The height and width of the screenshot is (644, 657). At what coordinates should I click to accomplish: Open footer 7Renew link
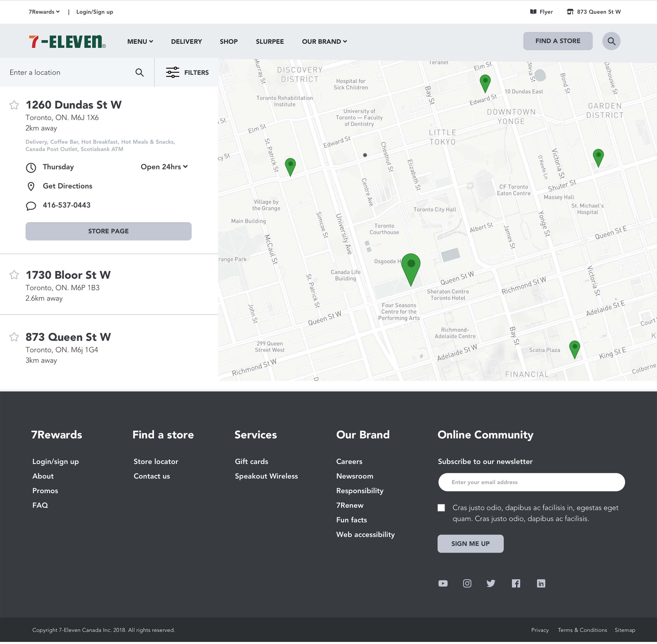tap(350, 505)
